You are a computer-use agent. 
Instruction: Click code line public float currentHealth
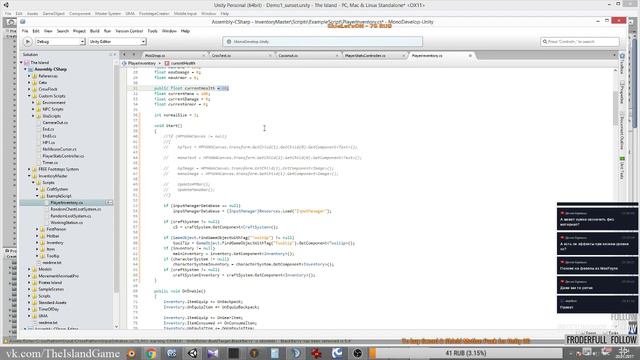coord(191,88)
